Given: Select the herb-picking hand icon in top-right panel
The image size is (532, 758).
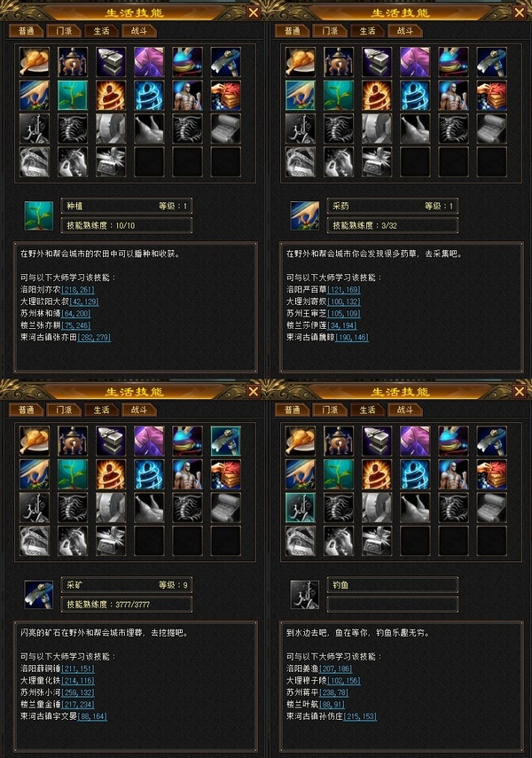Looking at the screenshot, I should tap(301, 95).
